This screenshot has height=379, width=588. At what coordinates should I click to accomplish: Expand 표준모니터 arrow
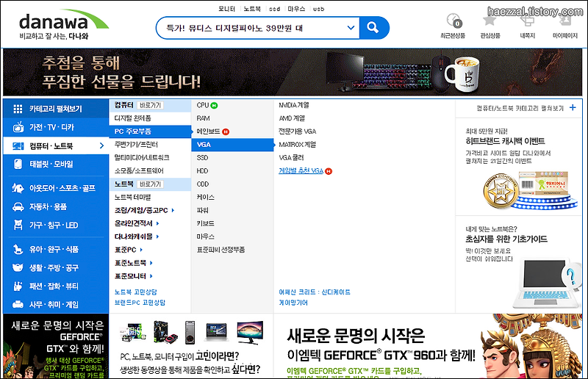pyautogui.click(x=151, y=276)
